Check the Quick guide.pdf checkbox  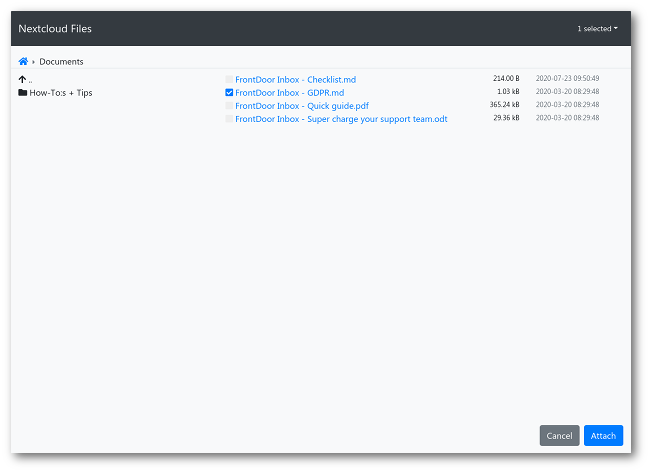pos(229,105)
